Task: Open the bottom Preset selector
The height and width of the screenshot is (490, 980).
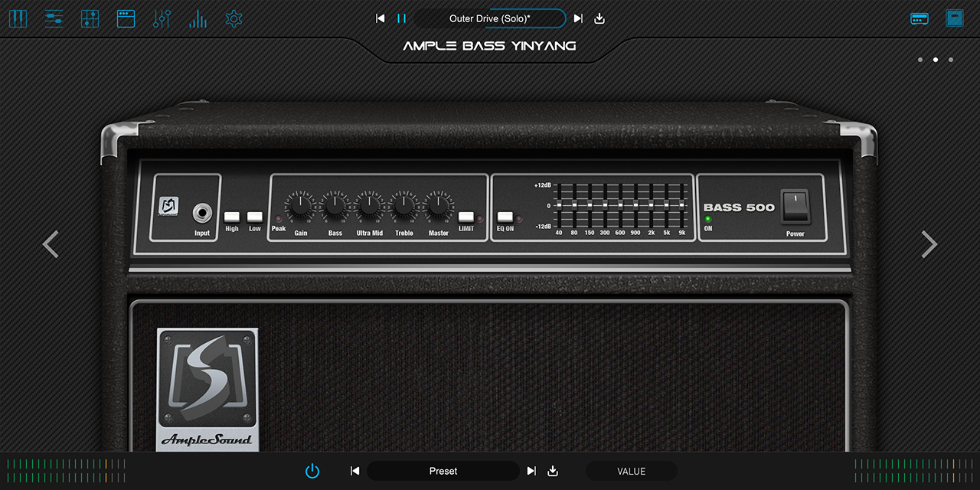Action: [443, 471]
